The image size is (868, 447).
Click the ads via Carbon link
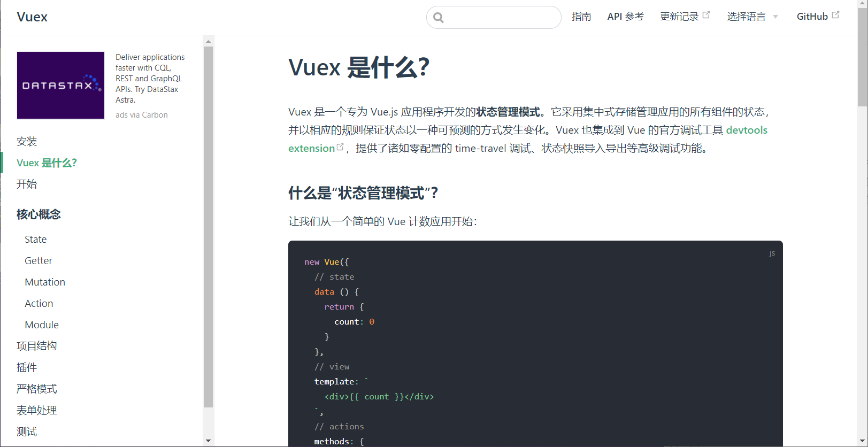tap(142, 115)
